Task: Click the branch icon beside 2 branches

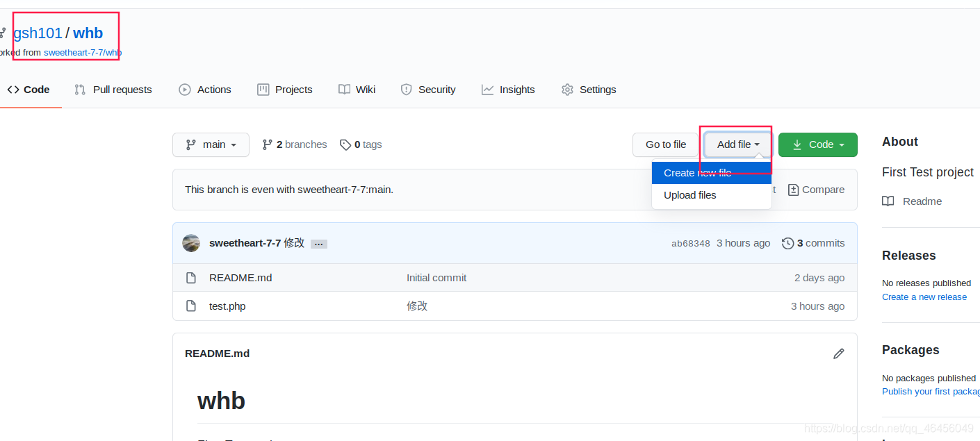Action: [267, 144]
